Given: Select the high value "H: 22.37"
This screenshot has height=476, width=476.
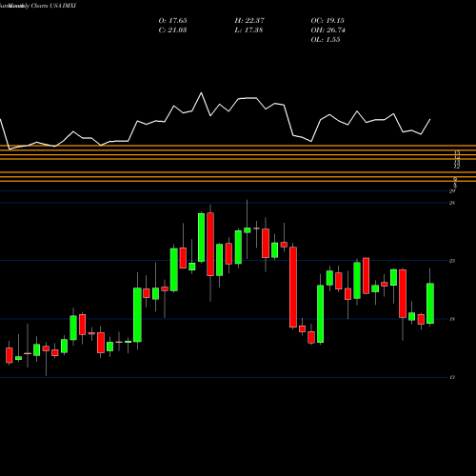Looking at the screenshot, I should coord(249,21).
